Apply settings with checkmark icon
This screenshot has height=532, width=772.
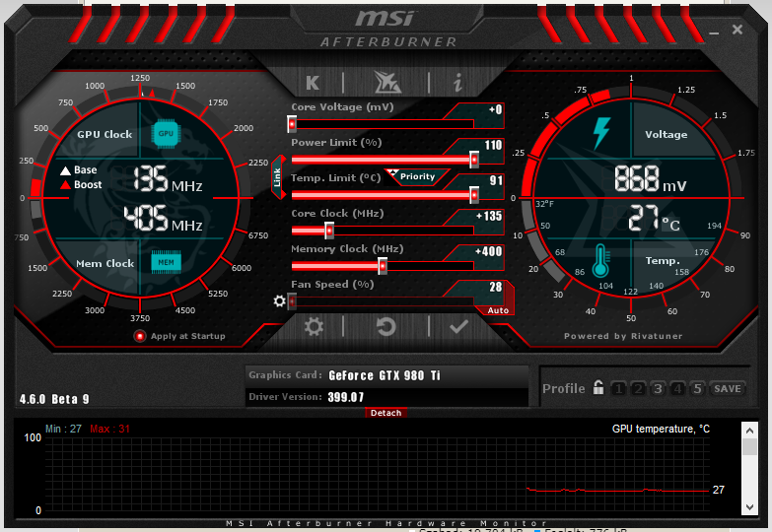(x=458, y=326)
